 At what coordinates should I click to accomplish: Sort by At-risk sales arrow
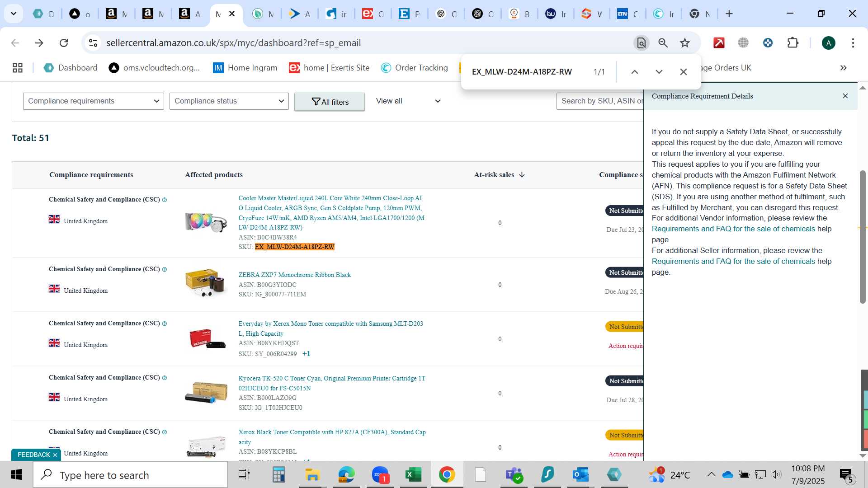[x=522, y=175]
